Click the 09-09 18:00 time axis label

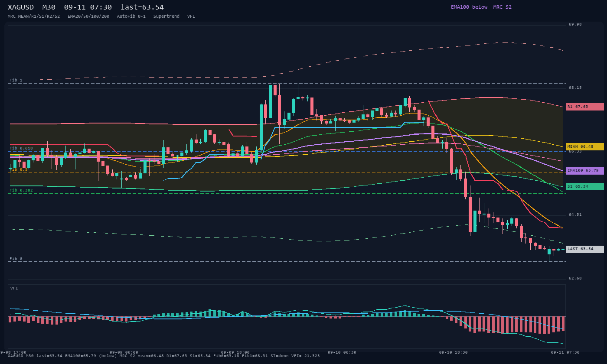235,352
